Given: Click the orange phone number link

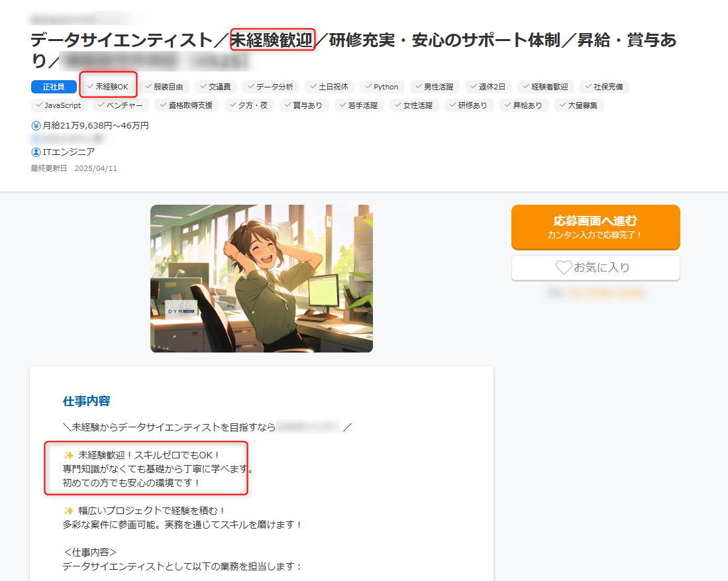Looking at the screenshot, I should point(604,291).
